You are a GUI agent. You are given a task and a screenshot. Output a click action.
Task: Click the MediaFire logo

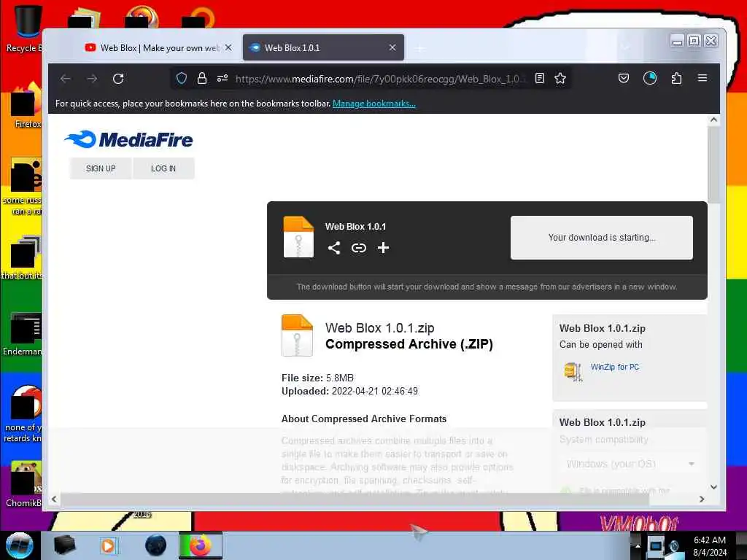point(128,139)
